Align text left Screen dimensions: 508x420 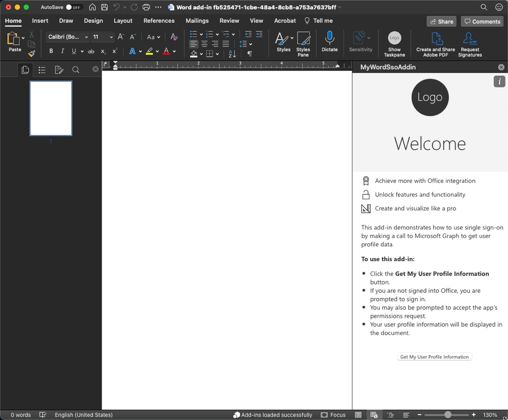tap(193, 44)
